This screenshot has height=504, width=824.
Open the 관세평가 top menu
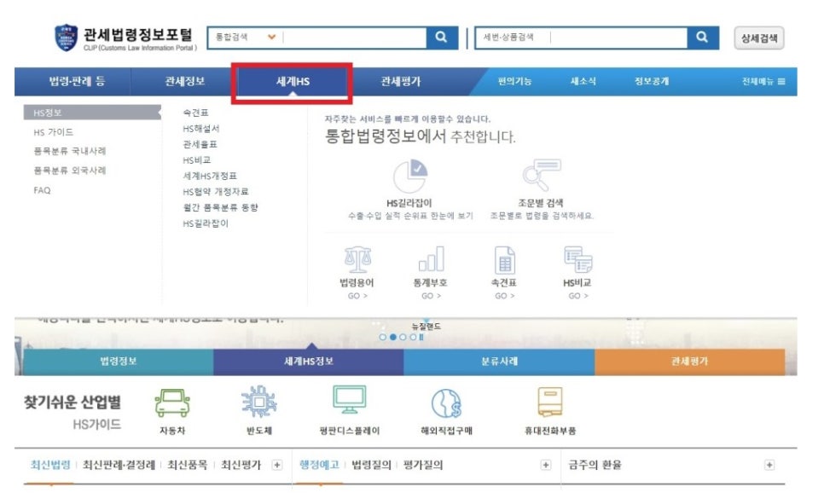tap(401, 82)
